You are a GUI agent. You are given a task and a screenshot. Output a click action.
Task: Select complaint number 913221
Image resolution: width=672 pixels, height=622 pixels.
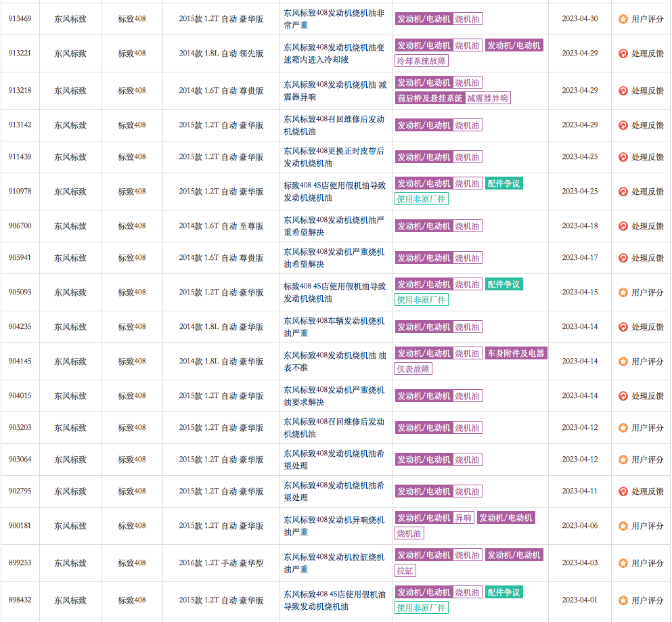20,53
